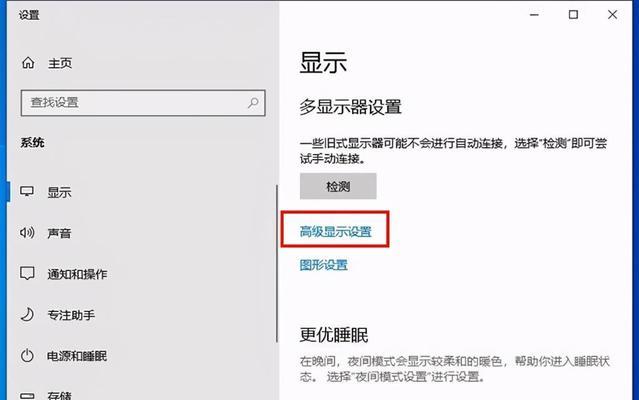
Task: Open the 高级显示设置 link
Action: tap(335, 232)
